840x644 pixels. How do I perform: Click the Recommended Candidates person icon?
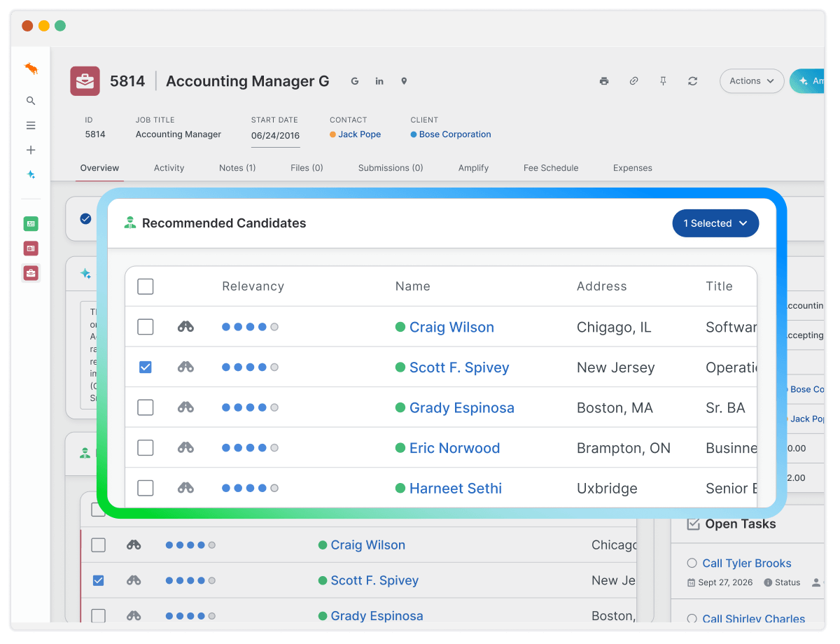pyautogui.click(x=129, y=223)
